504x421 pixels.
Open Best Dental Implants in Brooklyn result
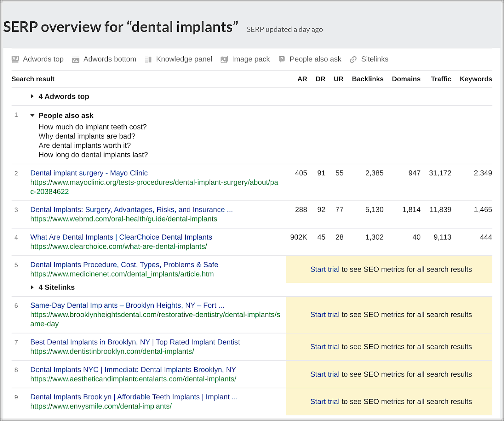pyautogui.click(x=135, y=342)
